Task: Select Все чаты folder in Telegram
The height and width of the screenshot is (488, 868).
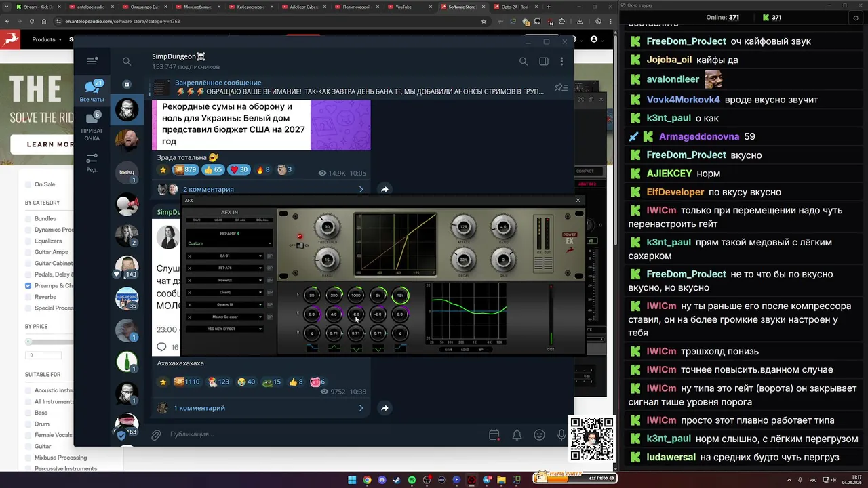Action: tap(92, 91)
